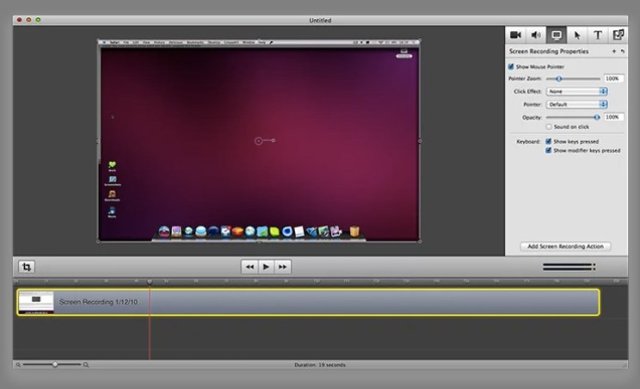Screen dimensions: 640x389
Task: Play the screen recording
Action: click(x=266, y=267)
